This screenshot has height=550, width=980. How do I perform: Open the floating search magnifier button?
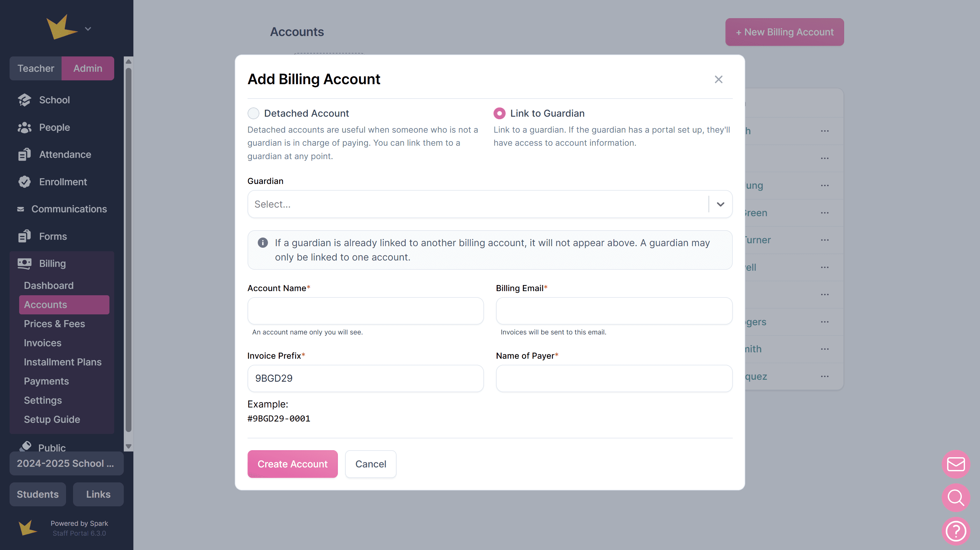point(955,497)
